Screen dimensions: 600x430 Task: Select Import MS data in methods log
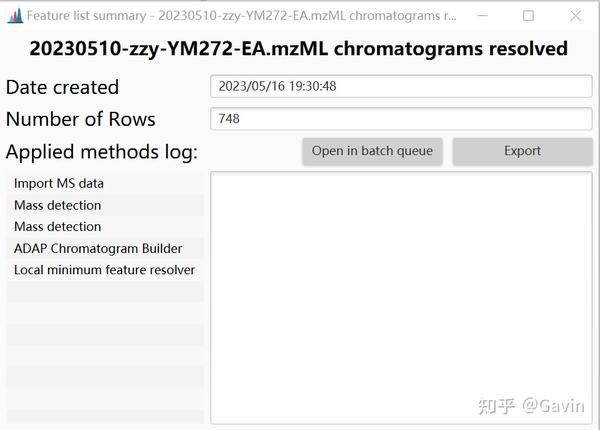point(59,183)
